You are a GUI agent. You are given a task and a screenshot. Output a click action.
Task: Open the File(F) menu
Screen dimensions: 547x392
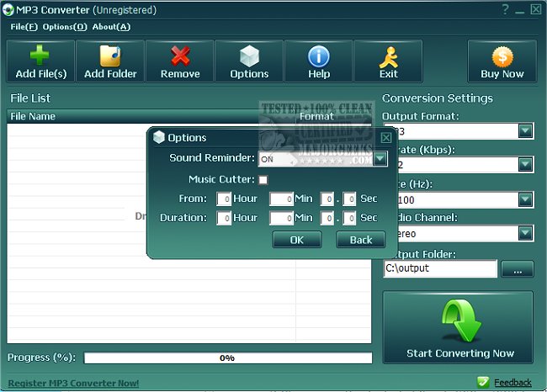[x=24, y=27]
